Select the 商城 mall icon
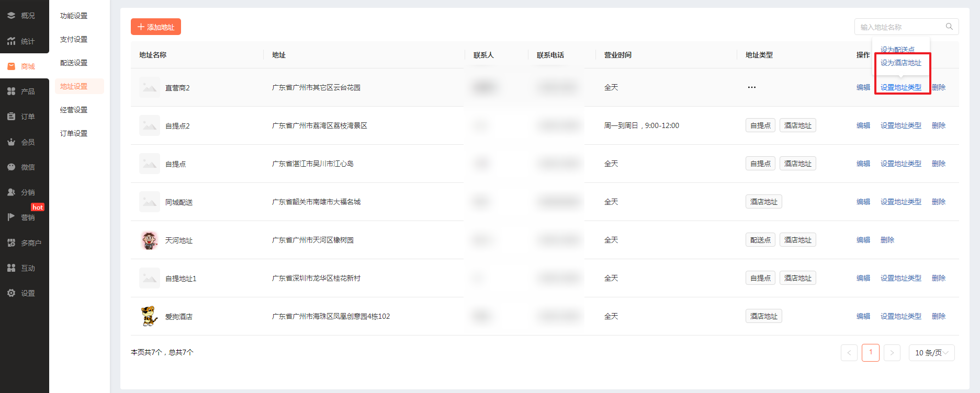The image size is (980, 393). 11,66
